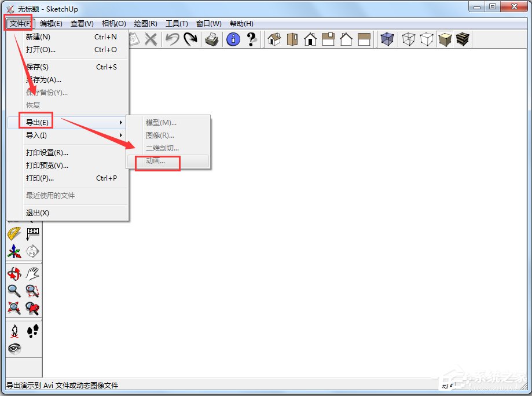The width and height of the screenshot is (532, 396).
Task: Click the Previous view zoom icon
Action: pyautogui.click(x=32, y=308)
